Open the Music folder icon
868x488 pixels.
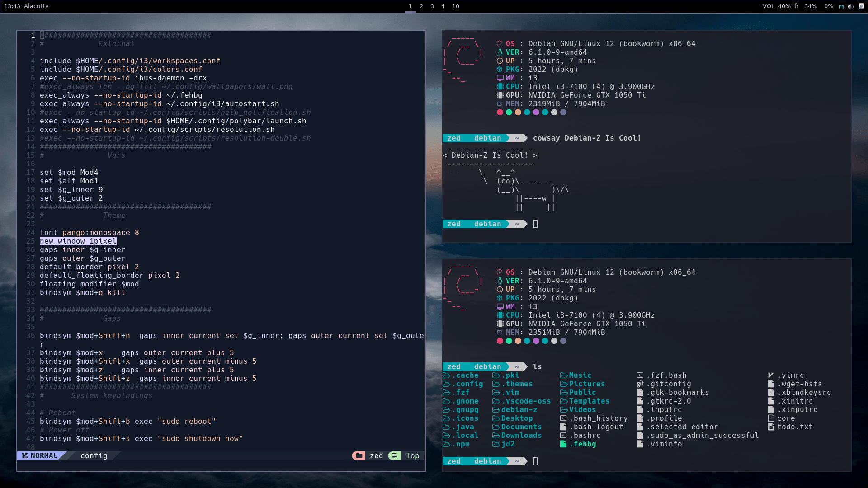tap(564, 375)
